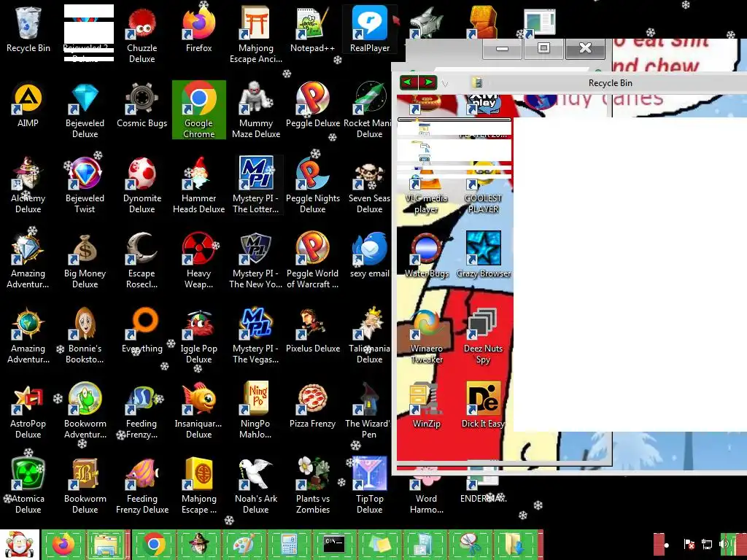
Task: Select the Mummy Maze Deluxe icon
Action: click(256, 110)
